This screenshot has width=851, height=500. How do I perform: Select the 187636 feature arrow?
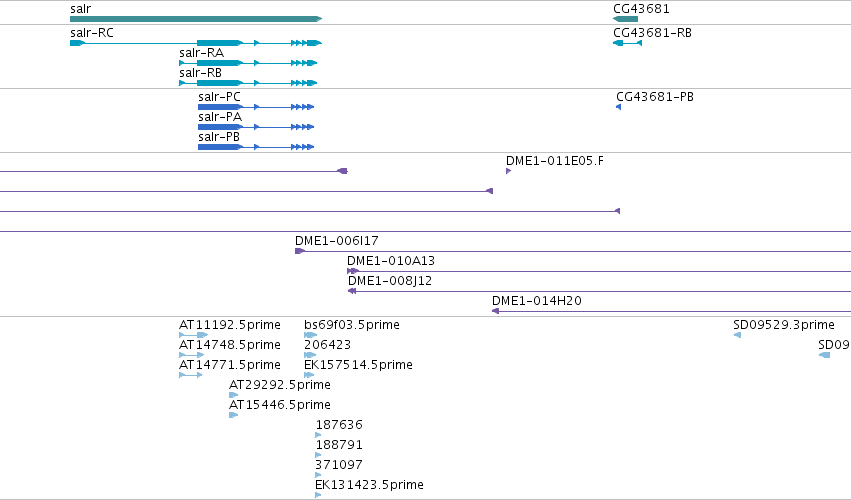318,435
